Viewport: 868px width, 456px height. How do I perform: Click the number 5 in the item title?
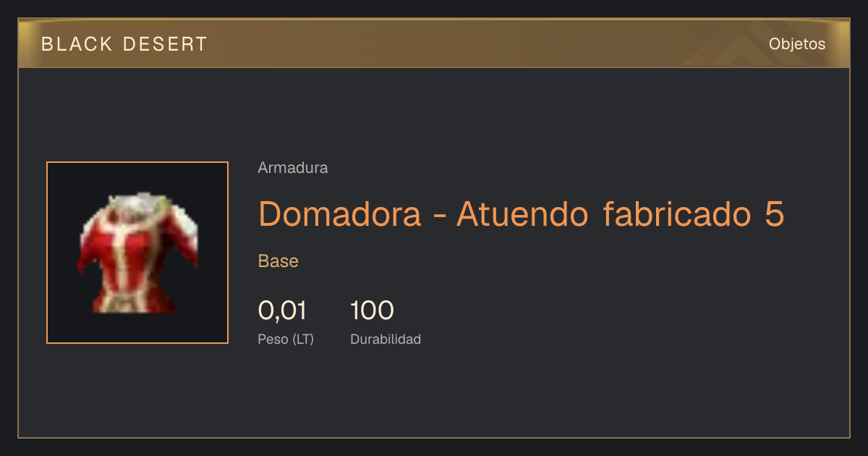(x=775, y=214)
